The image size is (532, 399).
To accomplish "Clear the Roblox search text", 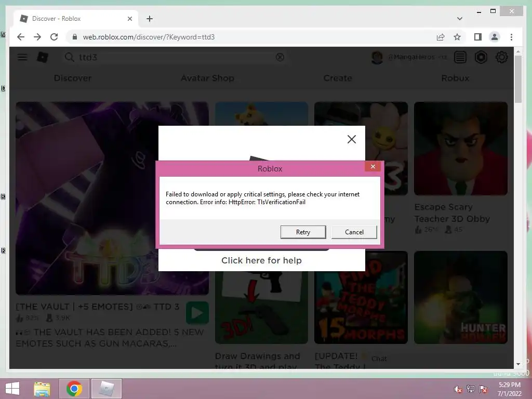I will (280, 57).
